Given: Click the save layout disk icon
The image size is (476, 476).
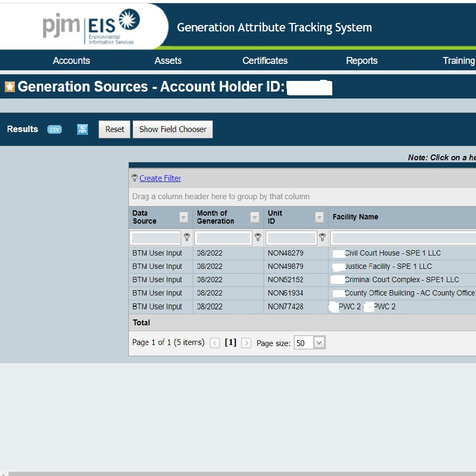Looking at the screenshot, I should (83, 129).
